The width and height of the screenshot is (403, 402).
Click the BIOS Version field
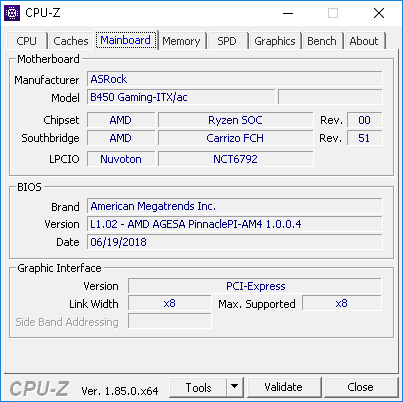(235, 224)
